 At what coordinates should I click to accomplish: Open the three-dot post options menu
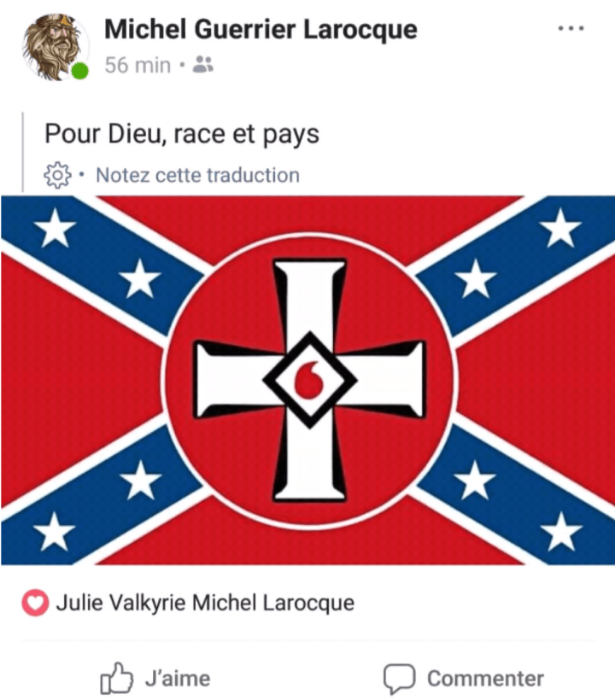(571, 28)
